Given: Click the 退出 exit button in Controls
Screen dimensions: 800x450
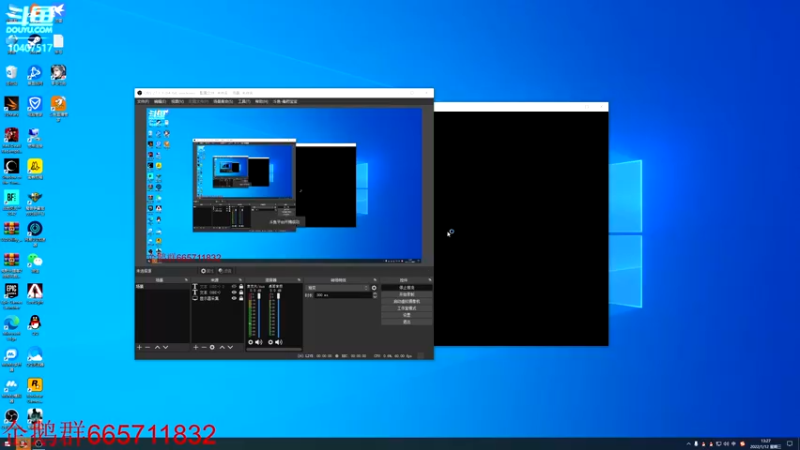Looking at the screenshot, I should tap(407, 322).
